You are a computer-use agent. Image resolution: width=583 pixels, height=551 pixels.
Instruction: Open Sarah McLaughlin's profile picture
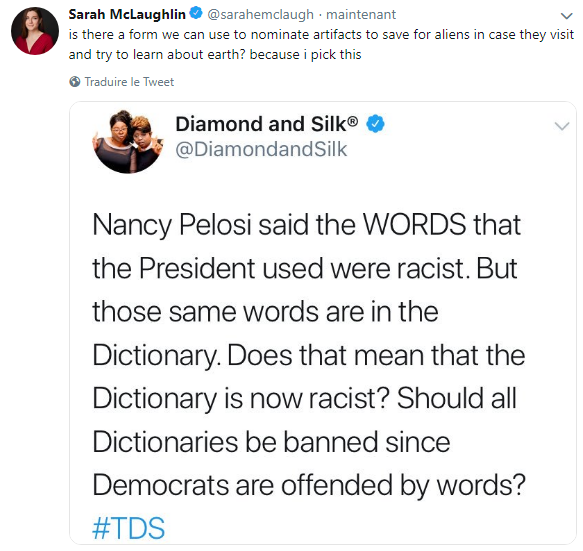coord(35,31)
